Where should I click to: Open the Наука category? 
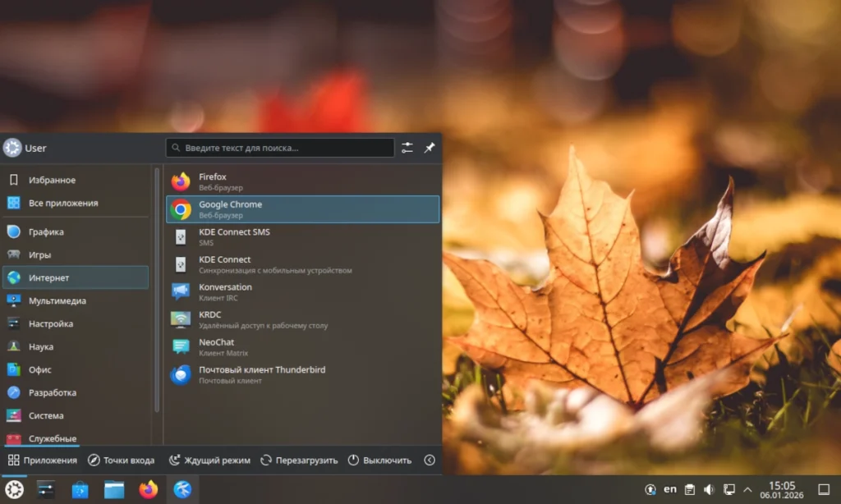(76, 347)
